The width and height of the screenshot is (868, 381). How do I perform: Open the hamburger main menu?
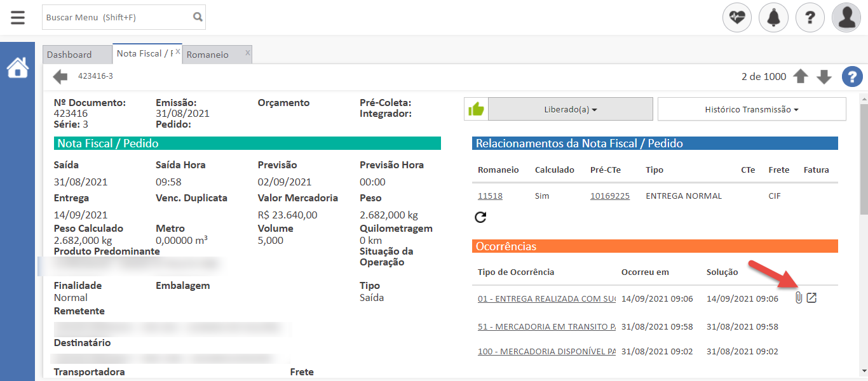[18, 17]
